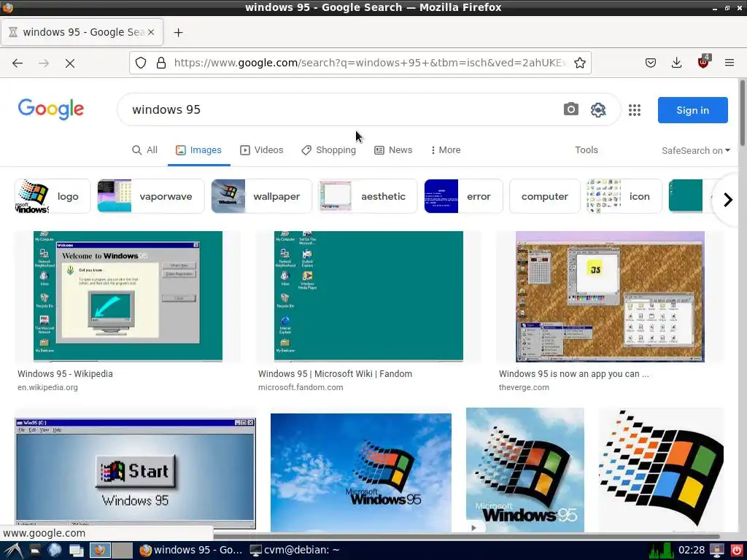The height and width of the screenshot is (560, 747).
Task: Switch to the News tab
Action: (x=393, y=150)
